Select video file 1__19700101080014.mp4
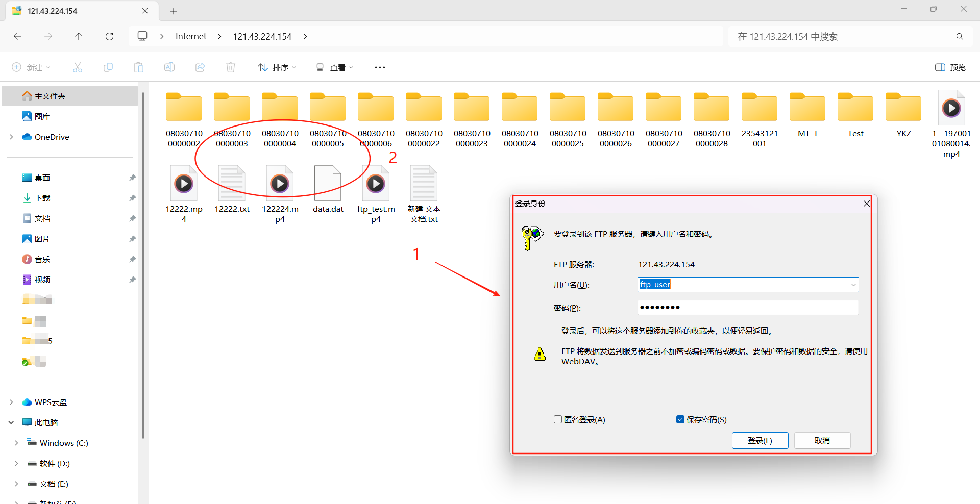This screenshot has width=980, height=504. (x=951, y=124)
